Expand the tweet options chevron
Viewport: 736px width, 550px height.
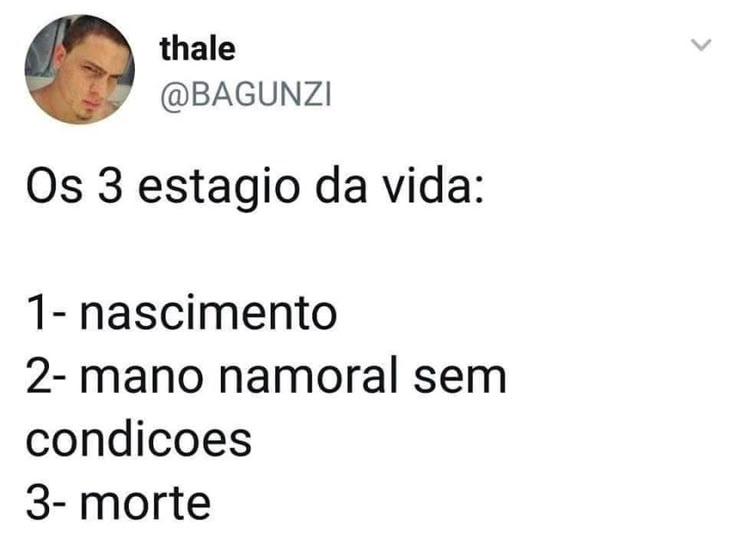tap(701, 45)
